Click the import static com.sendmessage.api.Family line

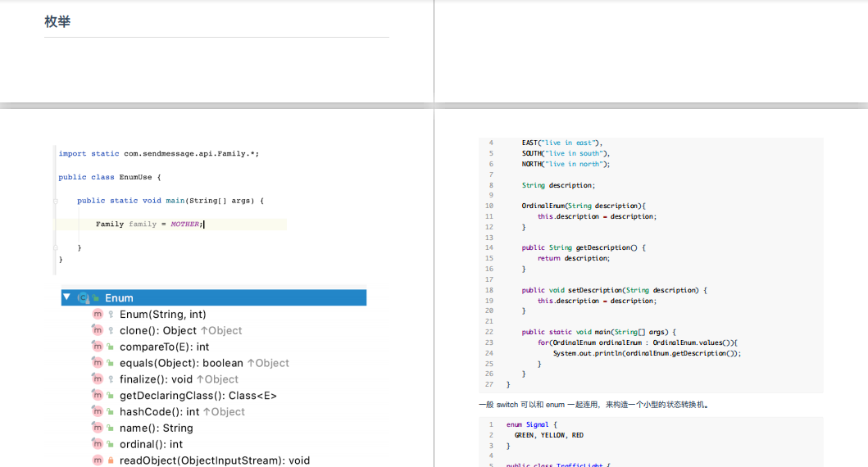pyautogui.click(x=159, y=154)
